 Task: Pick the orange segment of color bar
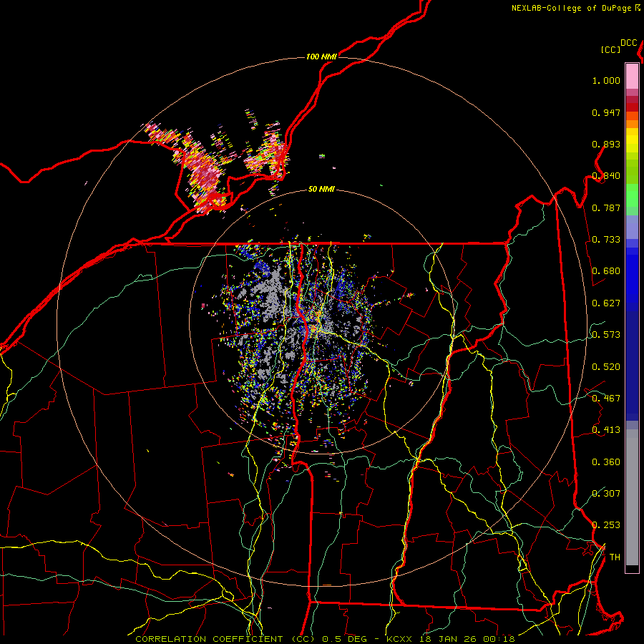[632, 124]
